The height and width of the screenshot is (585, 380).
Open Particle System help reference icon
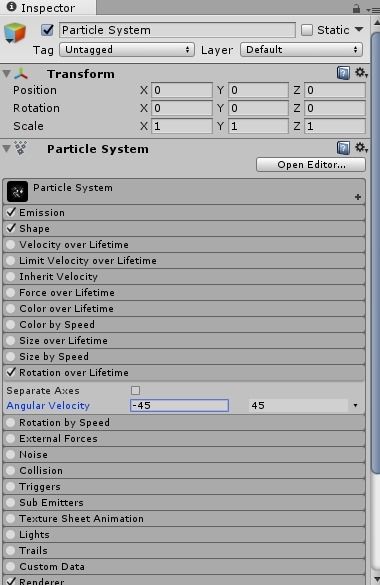tap(343, 148)
